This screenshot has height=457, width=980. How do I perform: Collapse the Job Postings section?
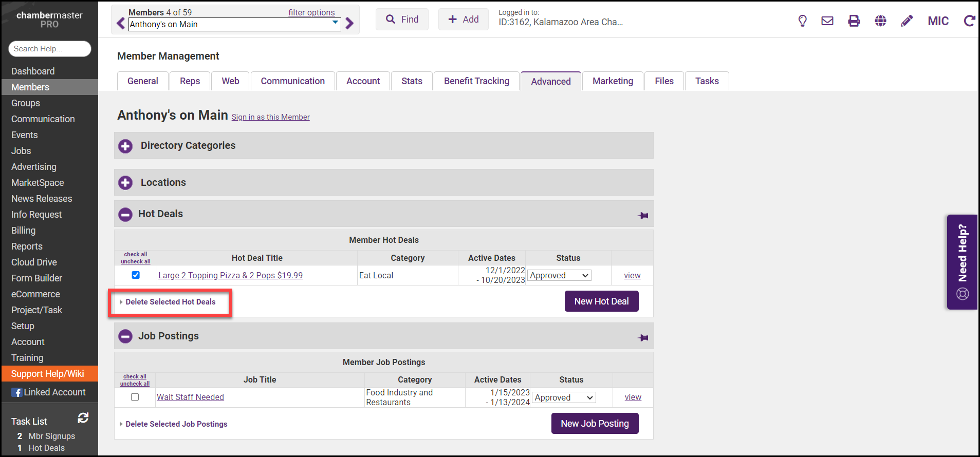tap(125, 336)
